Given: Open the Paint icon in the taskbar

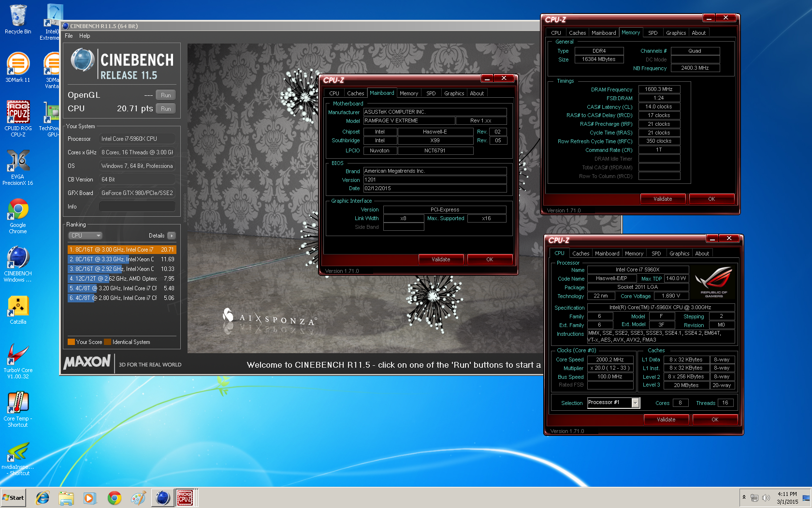Looking at the screenshot, I should pos(138,498).
